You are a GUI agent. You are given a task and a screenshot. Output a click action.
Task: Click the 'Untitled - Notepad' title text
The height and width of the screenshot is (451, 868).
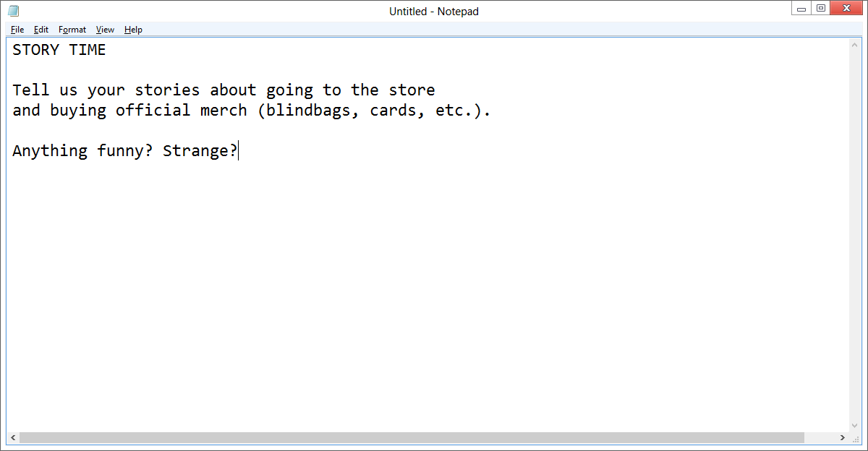coord(434,12)
